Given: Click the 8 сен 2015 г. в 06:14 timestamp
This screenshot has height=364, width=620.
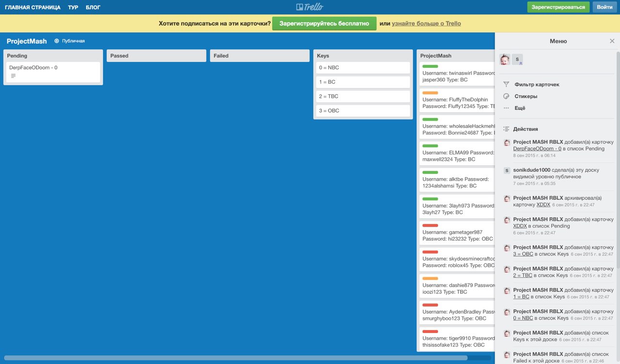Looking at the screenshot, I should (x=534, y=156).
